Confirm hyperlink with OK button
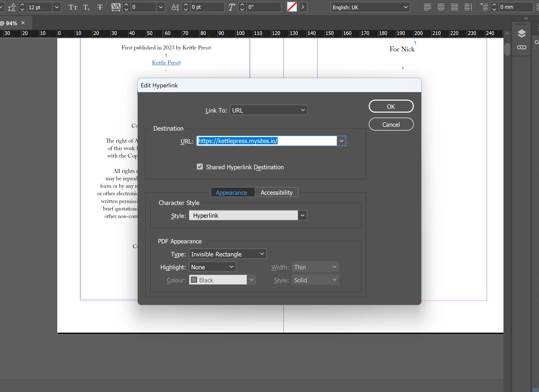The image size is (539, 392). coord(391,107)
